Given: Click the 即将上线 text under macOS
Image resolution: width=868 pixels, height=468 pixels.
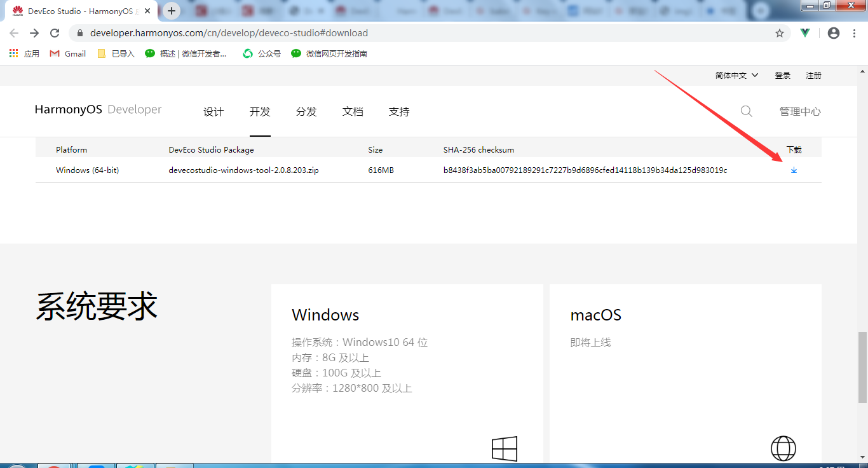Looking at the screenshot, I should coord(590,342).
